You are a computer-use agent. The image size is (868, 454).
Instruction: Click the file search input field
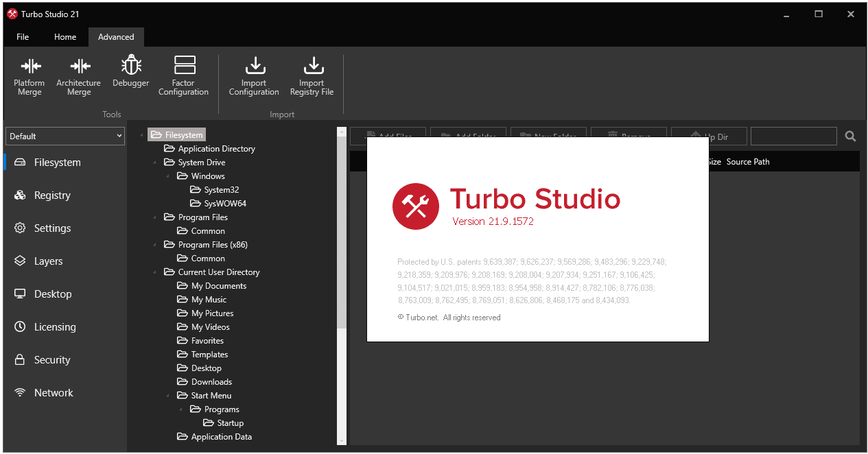point(794,136)
